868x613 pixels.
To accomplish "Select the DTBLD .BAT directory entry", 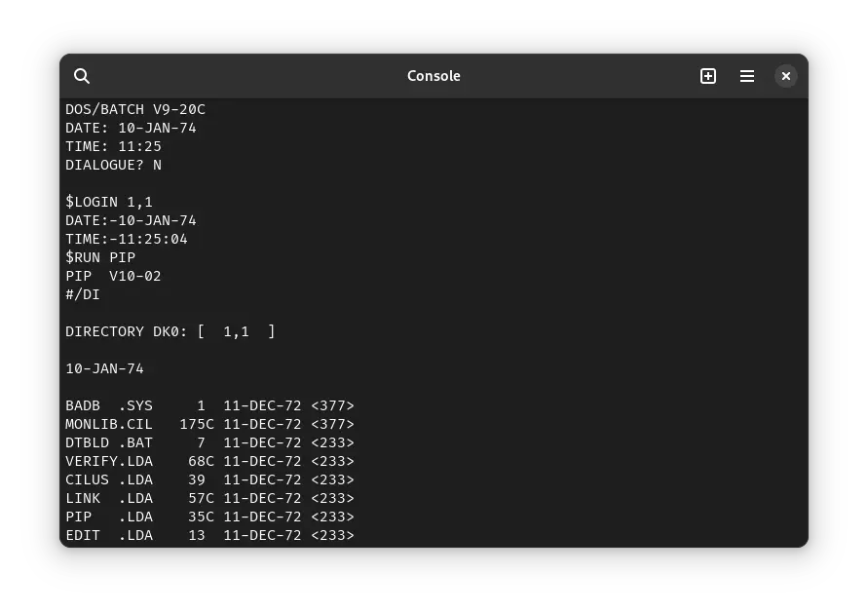I will (x=209, y=442).
